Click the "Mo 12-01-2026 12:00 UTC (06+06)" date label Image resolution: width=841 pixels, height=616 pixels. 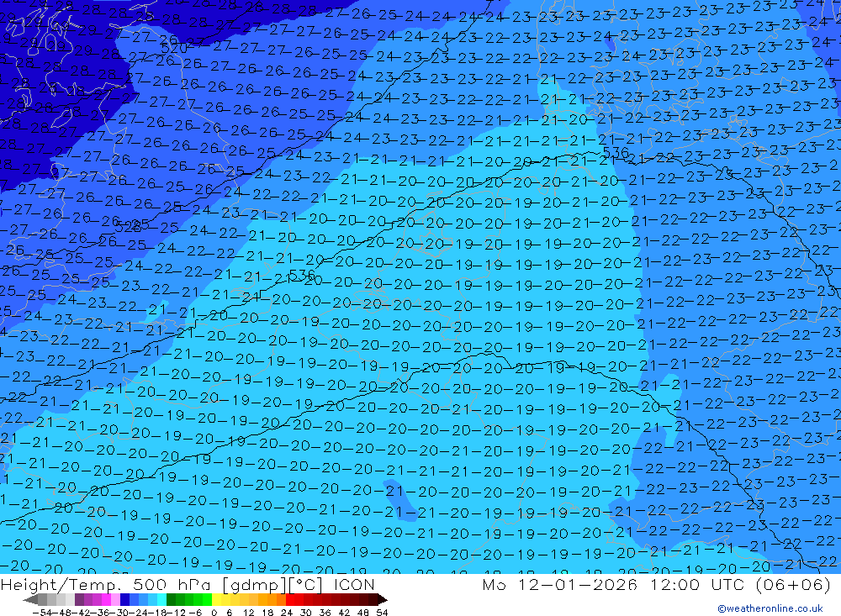click(657, 584)
